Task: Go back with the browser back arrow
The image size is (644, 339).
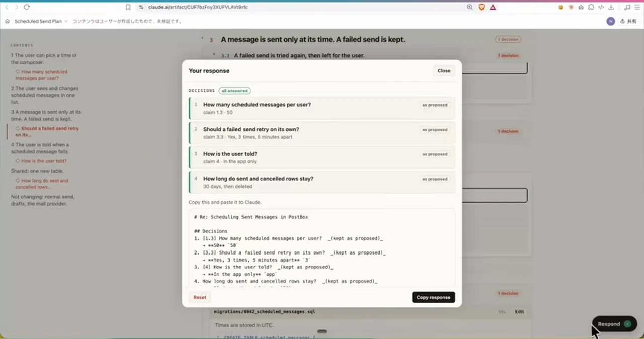Action: click(x=7, y=7)
